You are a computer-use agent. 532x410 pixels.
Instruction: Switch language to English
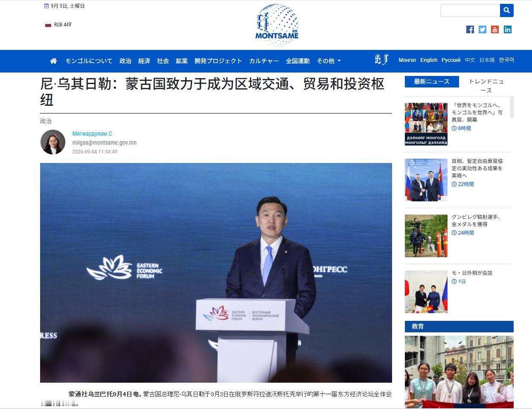[x=429, y=60]
